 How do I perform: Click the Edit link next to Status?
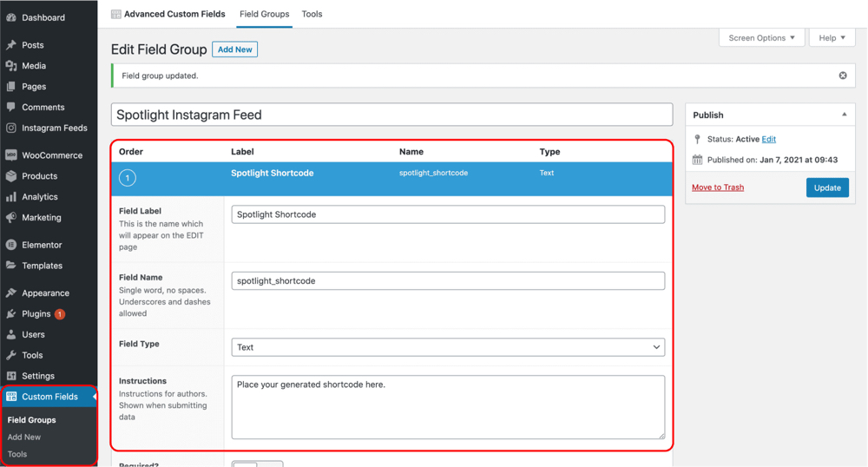coord(768,139)
